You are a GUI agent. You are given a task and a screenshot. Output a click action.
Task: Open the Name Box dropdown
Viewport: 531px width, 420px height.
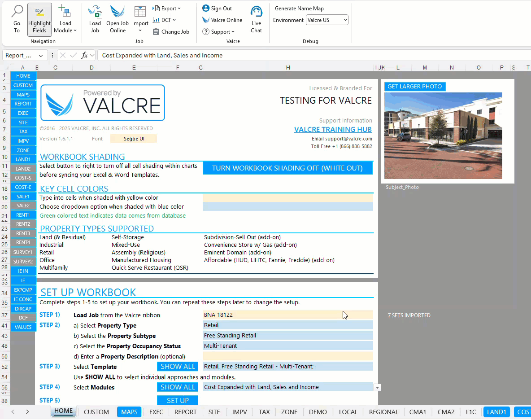(x=41, y=56)
